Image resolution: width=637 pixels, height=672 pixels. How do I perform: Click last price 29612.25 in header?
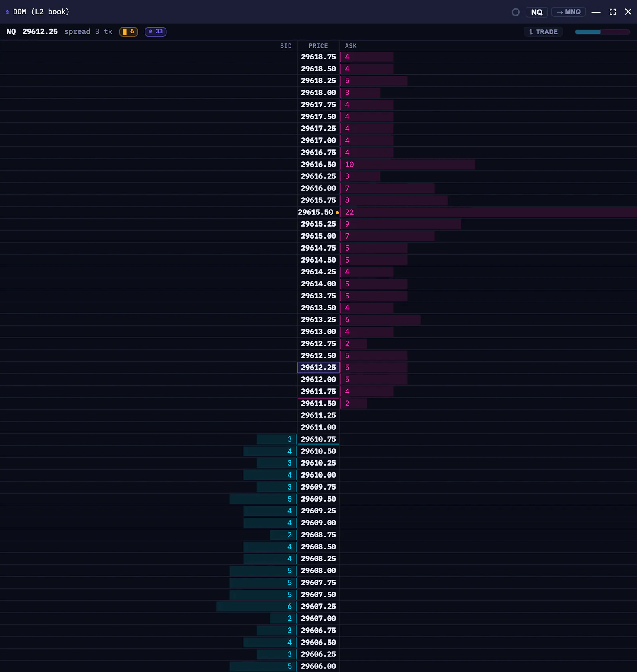pos(40,31)
